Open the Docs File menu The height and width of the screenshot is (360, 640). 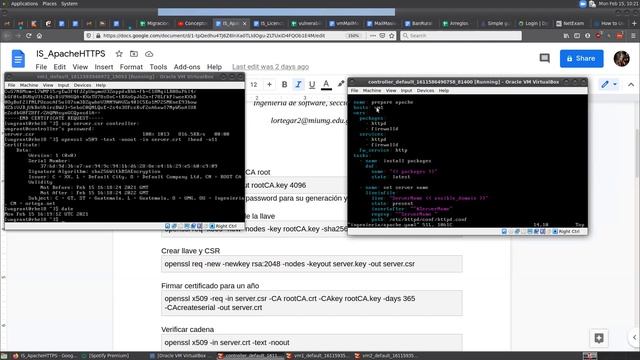(x=41, y=67)
